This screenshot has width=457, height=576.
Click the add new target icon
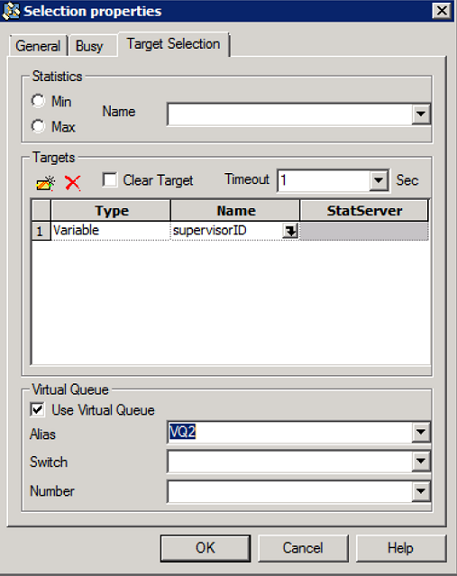pyautogui.click(x=46, y=183)
